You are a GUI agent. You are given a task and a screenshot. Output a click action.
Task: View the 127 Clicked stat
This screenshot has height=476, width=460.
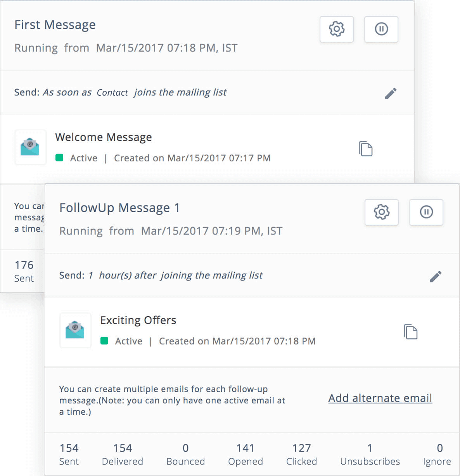coord(302,454)
